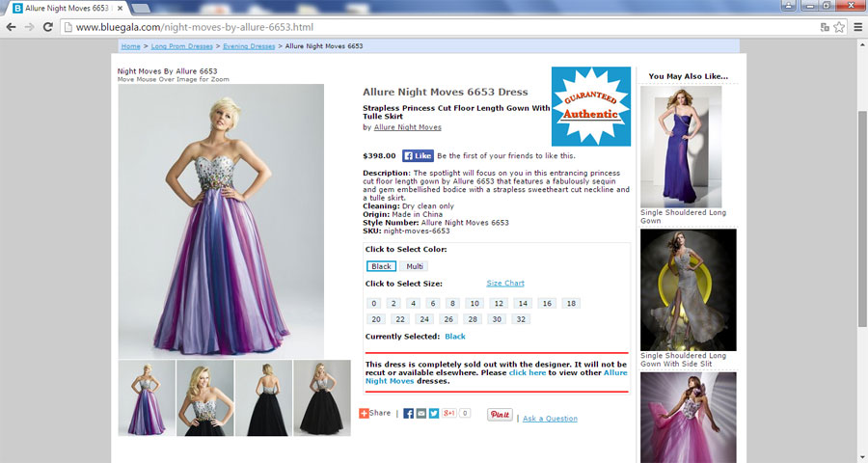Select the Black color option
868x463 pixels.
coord(381,266)
